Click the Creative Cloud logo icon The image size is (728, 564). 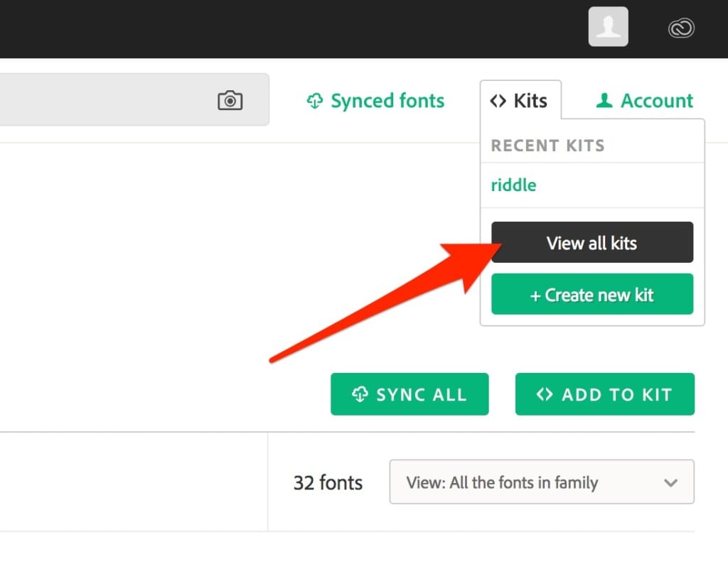click(681, 28)
